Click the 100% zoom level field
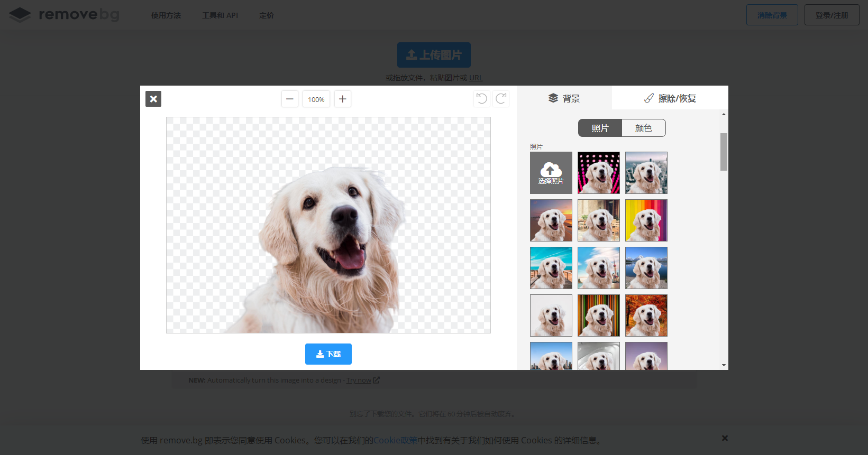 point(316,99)
